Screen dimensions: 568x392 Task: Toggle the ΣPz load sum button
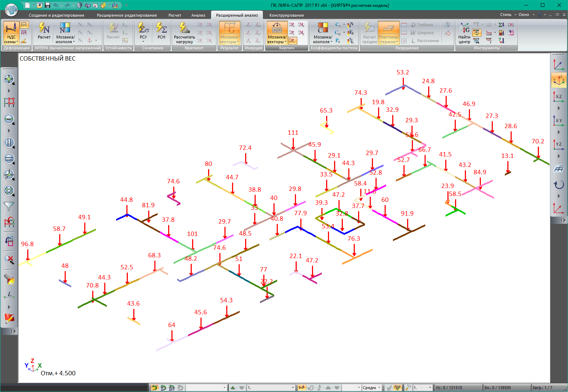[x=292, y=41]
